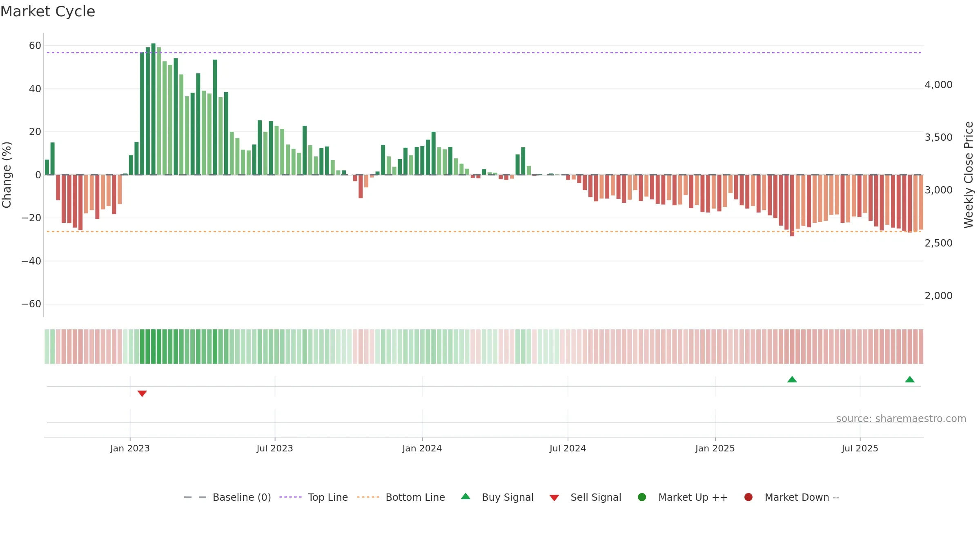Click the tallest green bar peaking above 60
The image size is (980, 551).
pos(153,109)
